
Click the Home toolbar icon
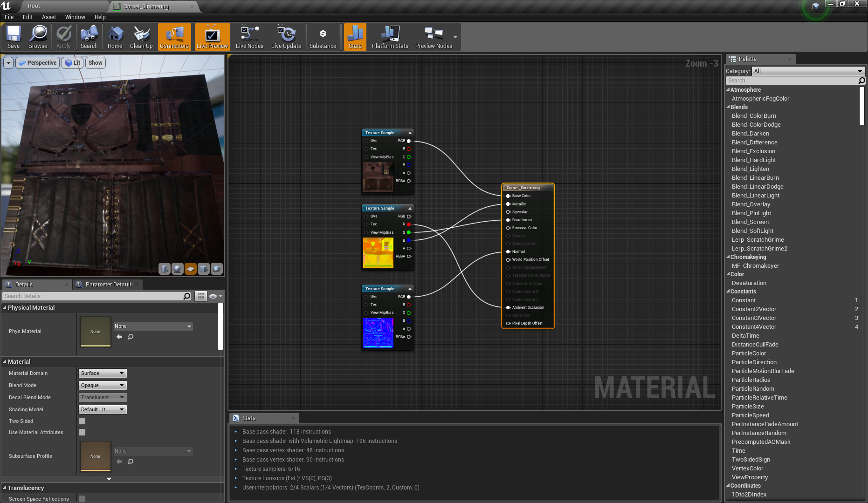115,37
